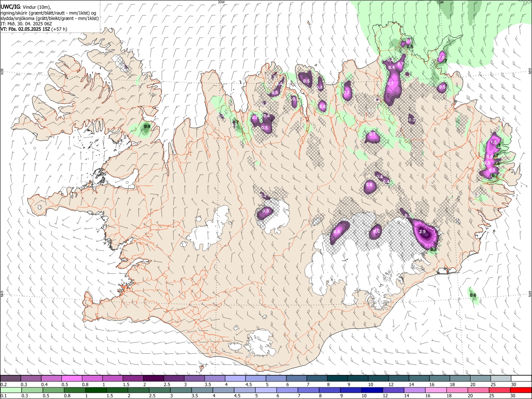Pick the first grey-purple 0.2 swatch in upper scale
The width and height of the screenshot is (532, 399).
(10, 379)
